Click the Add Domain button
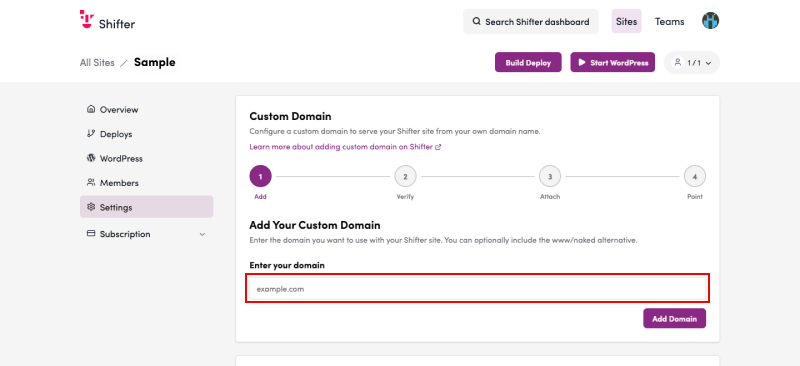The image size is (800, 366). pos(674,319)
